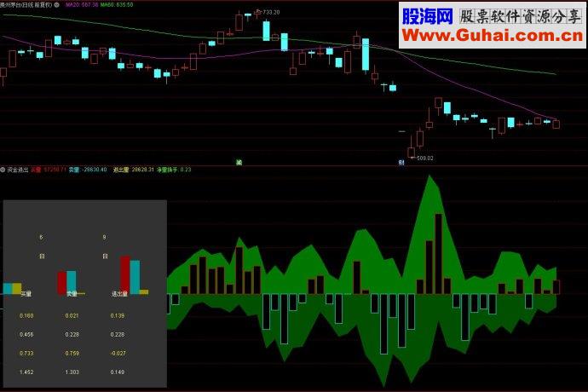
Task: Click the value 0.139 in the table
Action: (118, 316)
